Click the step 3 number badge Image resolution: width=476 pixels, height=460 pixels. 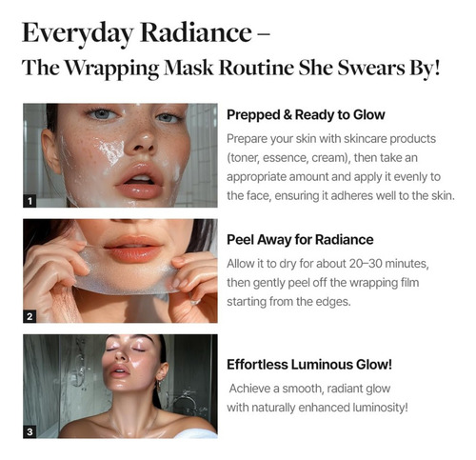(x=30, y=431)
